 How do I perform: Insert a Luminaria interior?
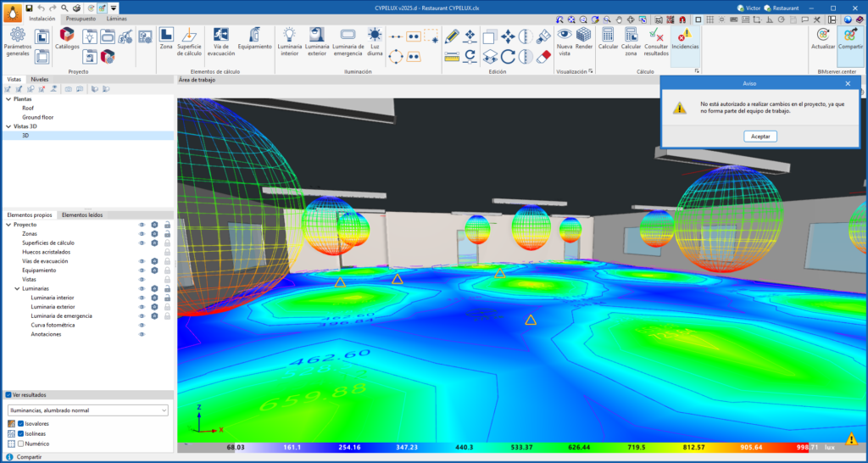click(x=289, y=39)
